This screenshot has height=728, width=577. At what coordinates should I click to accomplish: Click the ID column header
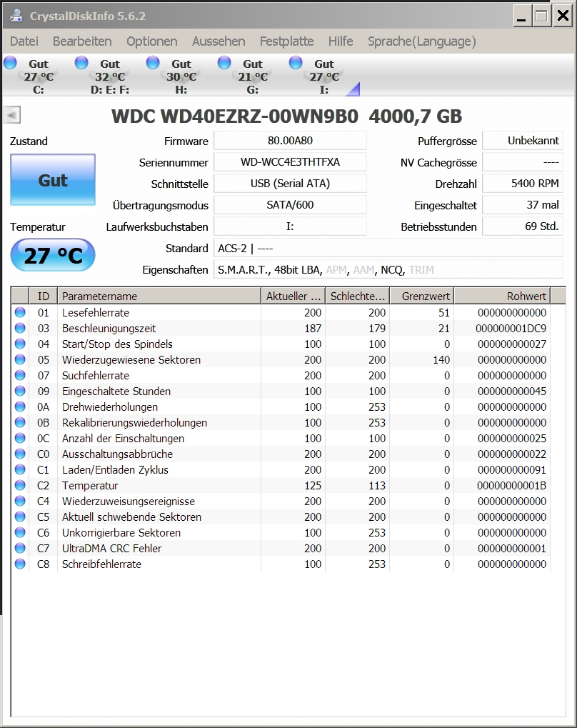[x=43, y=296]
